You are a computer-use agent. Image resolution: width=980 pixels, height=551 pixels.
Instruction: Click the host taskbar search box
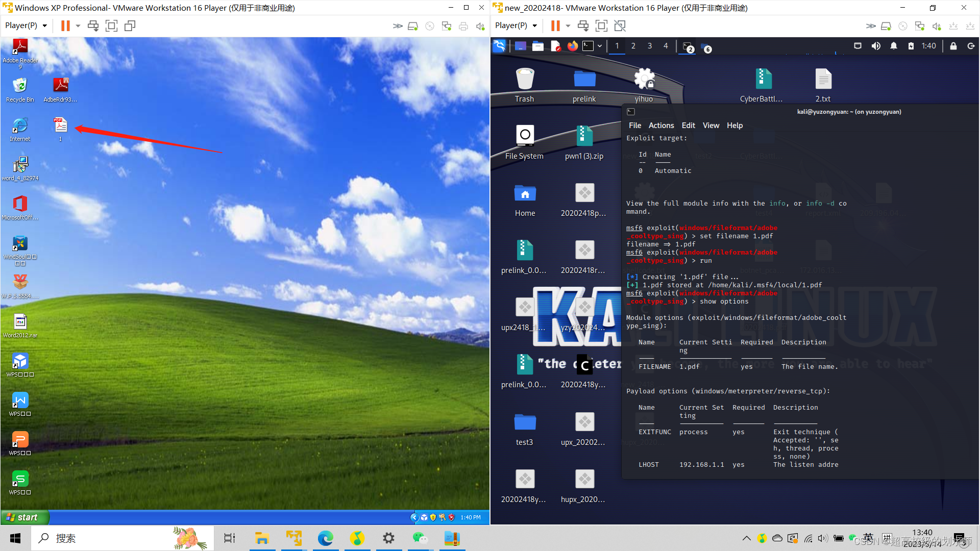[121, 538]
